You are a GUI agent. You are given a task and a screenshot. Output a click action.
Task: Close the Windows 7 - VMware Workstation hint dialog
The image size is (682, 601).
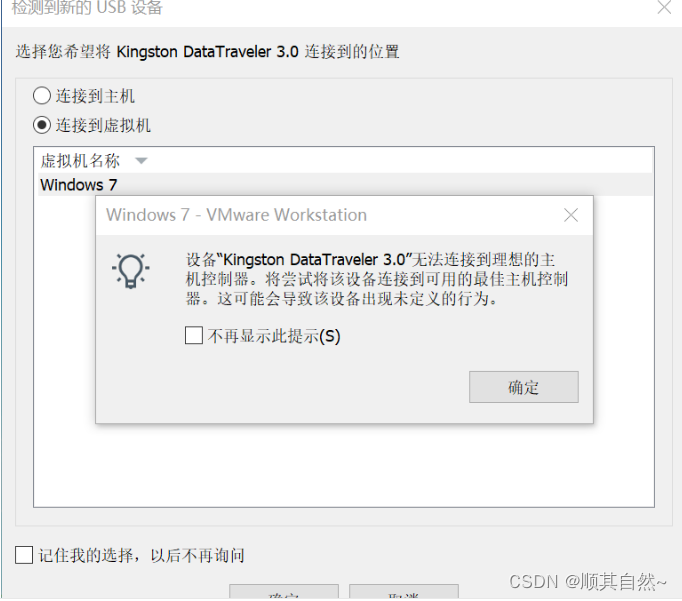tap(571, 215)
